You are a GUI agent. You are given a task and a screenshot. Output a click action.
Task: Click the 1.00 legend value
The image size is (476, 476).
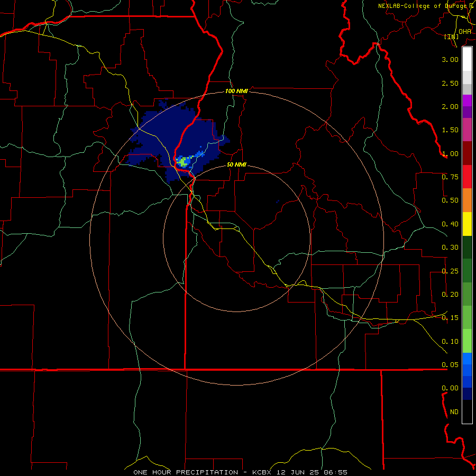[450, 153]
